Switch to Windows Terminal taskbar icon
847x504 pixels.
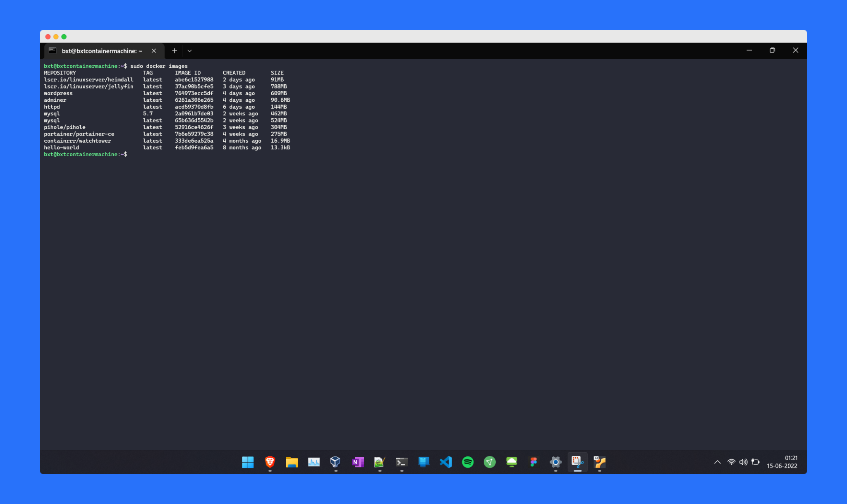402,462
